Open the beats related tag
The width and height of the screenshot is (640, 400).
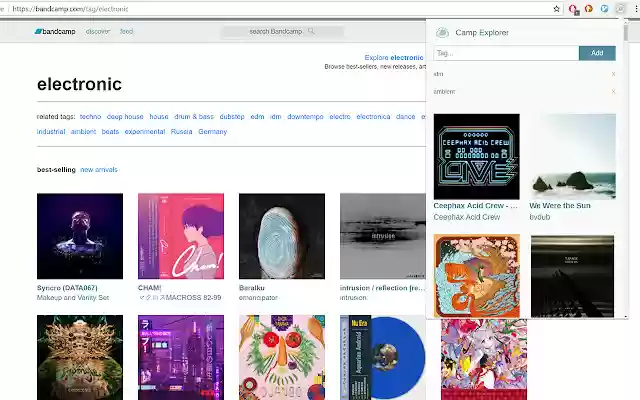110,132
